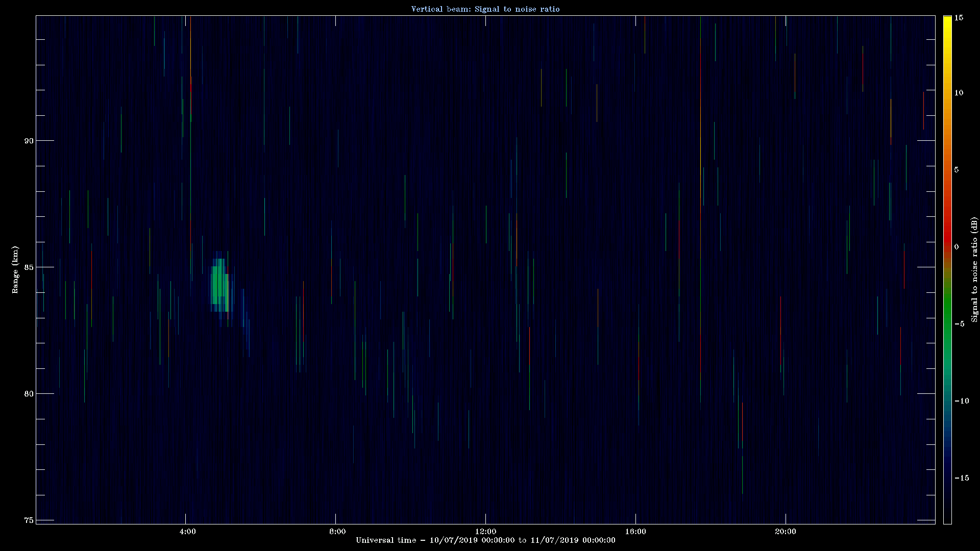The image size is (980, 551).
Task: Click the plot title 'Vertical beam: Signal to noise ratio'
Action: click(x=485, y=9)
